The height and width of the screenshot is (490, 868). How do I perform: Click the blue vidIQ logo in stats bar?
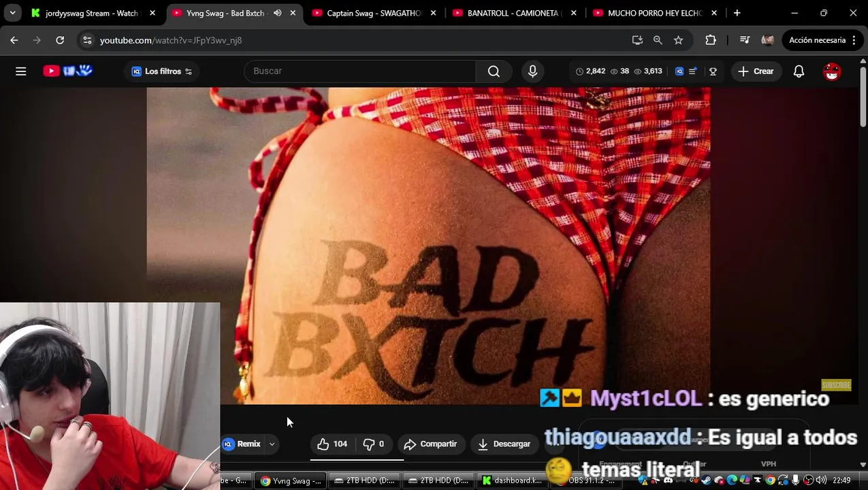pyautogui.click(x=679, y=71)
